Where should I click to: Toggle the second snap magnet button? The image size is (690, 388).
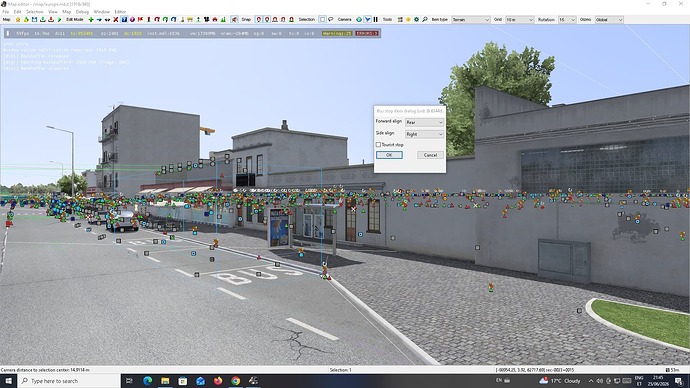pyautogui.click(x=267, y=19)
